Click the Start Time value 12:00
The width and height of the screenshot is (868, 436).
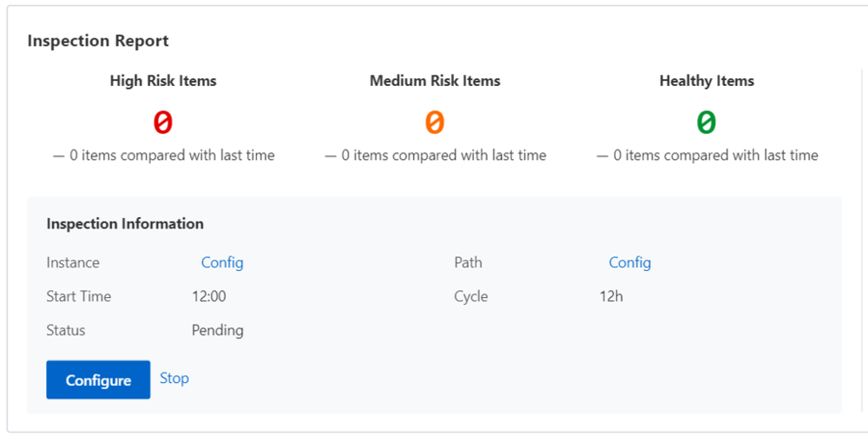click(209, 296)
